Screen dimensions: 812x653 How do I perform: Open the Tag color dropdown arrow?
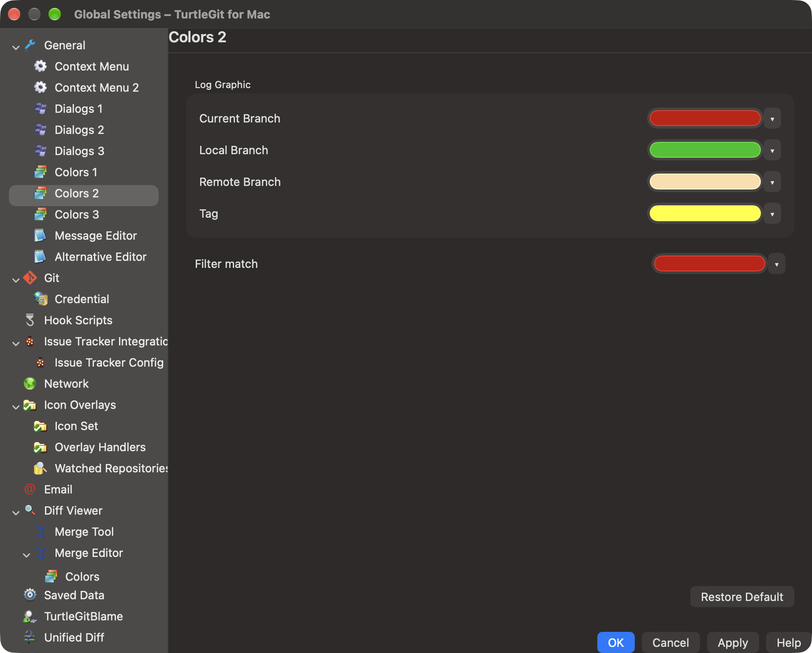[x=772, y=214]
